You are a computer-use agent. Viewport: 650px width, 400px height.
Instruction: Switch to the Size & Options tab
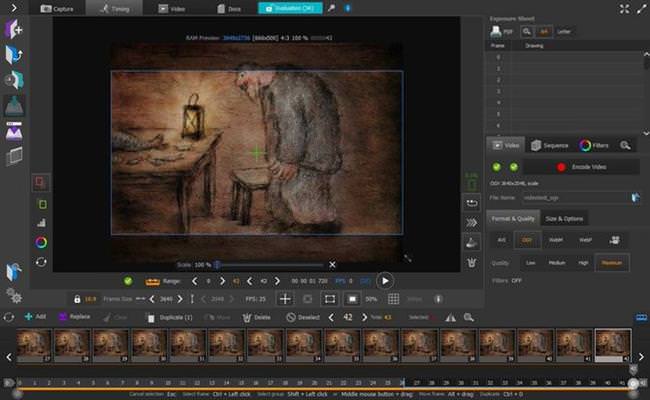(x=564, y=218)
